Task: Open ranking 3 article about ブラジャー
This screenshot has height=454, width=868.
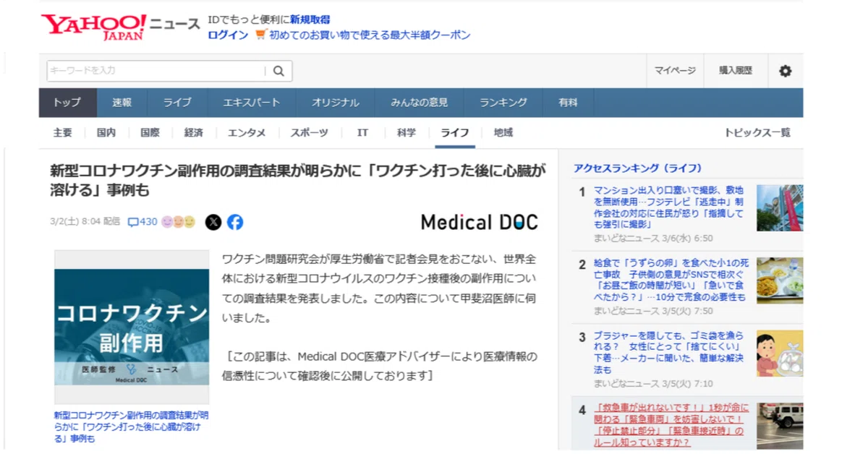Action: pyautogui.click(x=669, y=352)
